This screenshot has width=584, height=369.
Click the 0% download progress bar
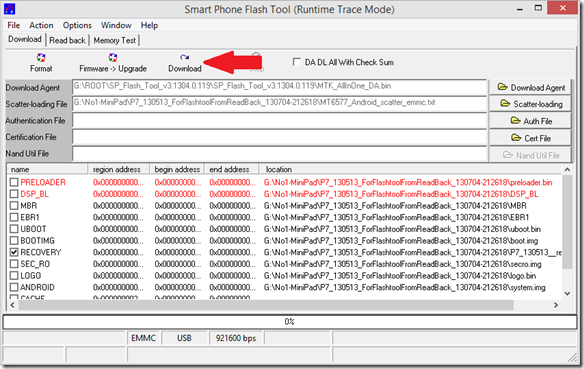pyautogui.click(x=290, y=322)
